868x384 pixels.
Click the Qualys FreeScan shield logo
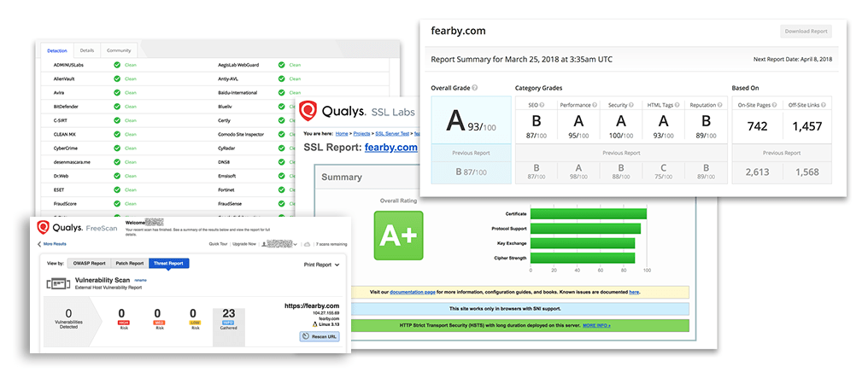(42, 228)
